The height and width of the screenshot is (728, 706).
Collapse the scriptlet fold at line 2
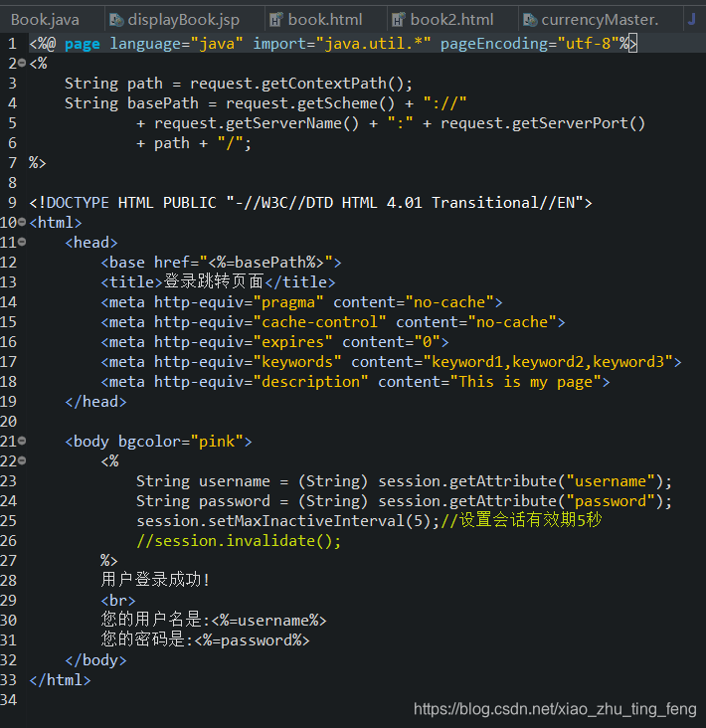click(x=22, y=63)
